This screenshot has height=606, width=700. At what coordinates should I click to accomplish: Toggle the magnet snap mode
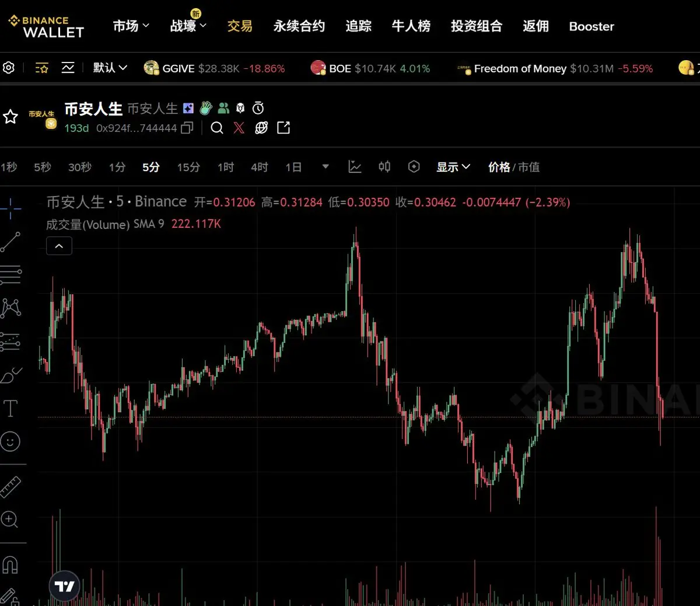pos(10,565)
